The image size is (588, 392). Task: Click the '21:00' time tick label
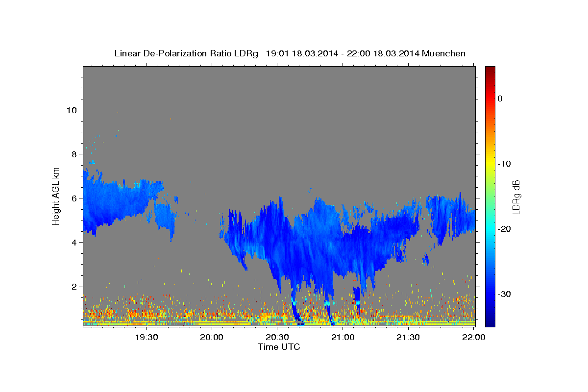click(343, 337)
